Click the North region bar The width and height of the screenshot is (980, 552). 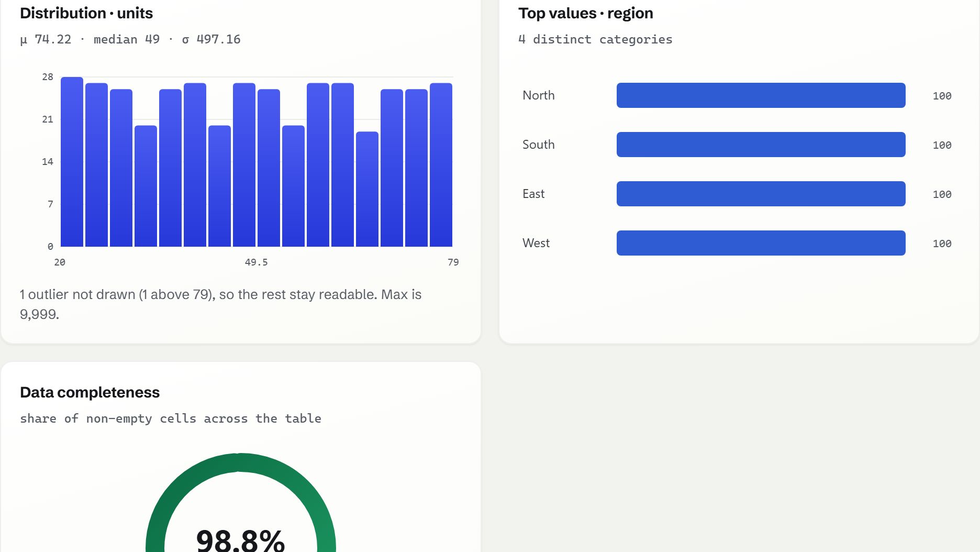761,95
